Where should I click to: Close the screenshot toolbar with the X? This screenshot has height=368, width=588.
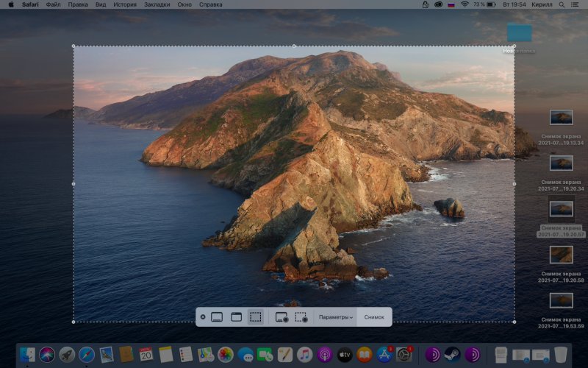click(x=203, y=316)
